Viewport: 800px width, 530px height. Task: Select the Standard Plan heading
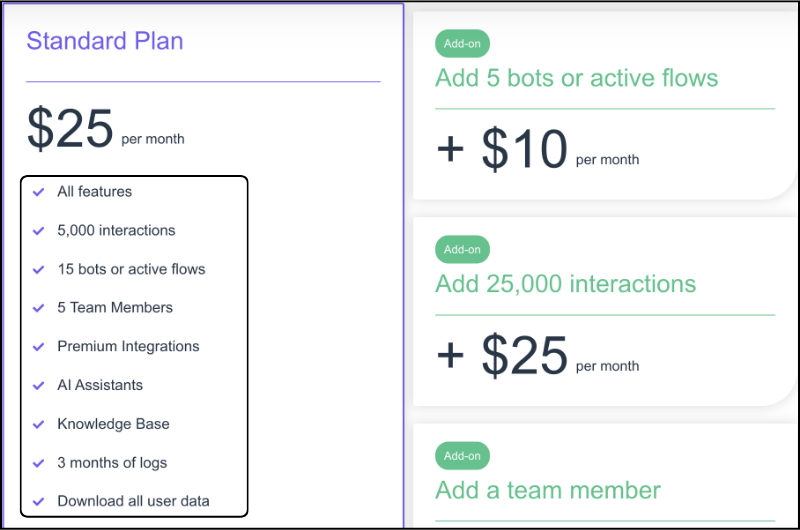[105, 41]
